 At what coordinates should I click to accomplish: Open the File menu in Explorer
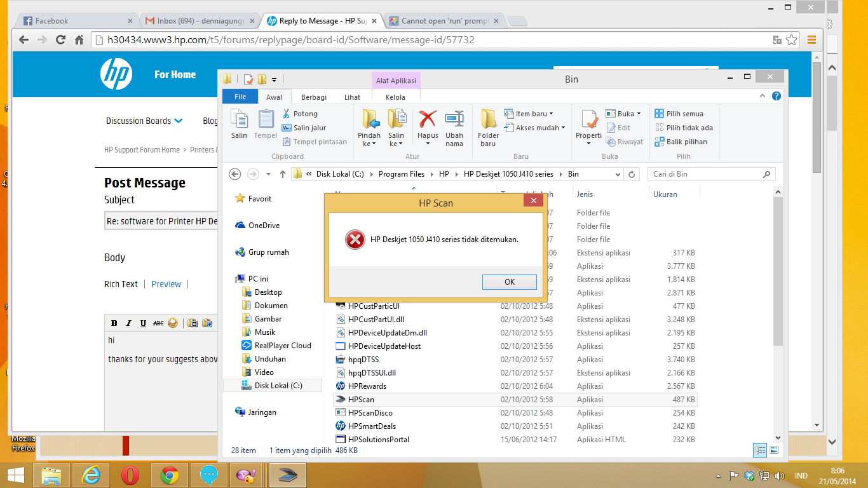click(x=240, y=97)
